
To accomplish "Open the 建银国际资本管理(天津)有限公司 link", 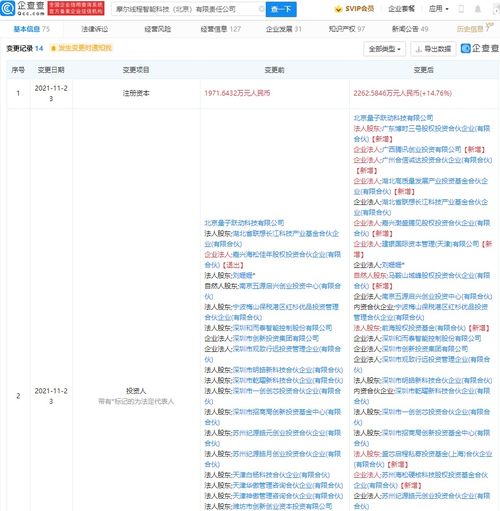I will 430,244.
